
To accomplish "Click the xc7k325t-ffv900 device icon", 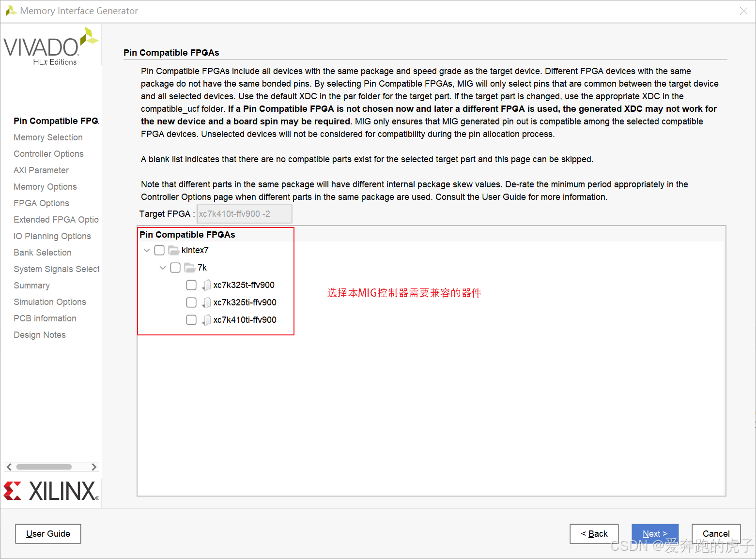I will click(x=206, y=285).
